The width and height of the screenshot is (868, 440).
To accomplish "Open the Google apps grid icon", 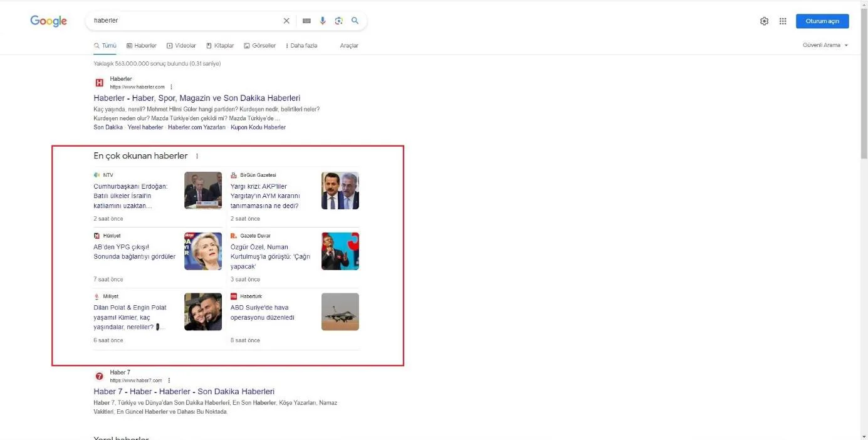I will pos(783,21).
